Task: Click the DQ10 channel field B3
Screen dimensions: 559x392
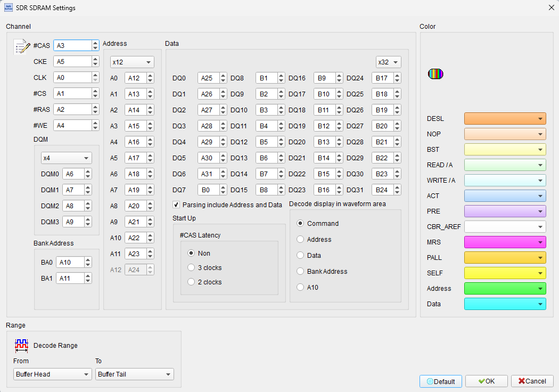Action: coord(267,110)
